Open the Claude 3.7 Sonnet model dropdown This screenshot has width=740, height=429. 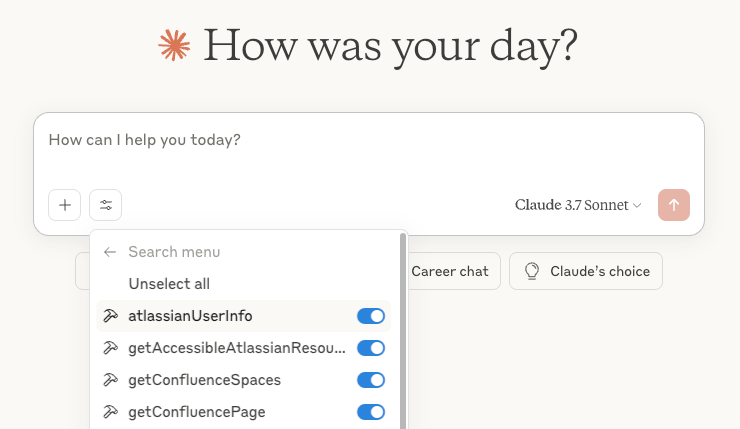(578, 205)
